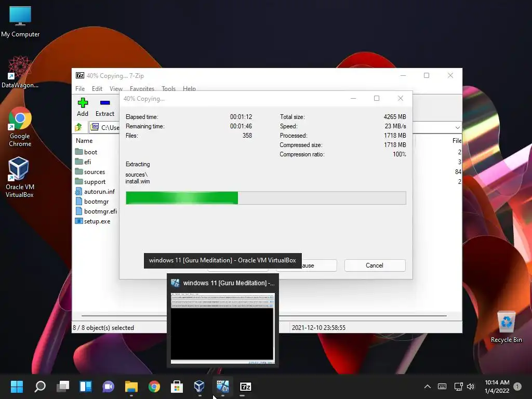Open Microsoft Store from the taskbar
This screenshot has width=532, height=399.
point(177,387)
